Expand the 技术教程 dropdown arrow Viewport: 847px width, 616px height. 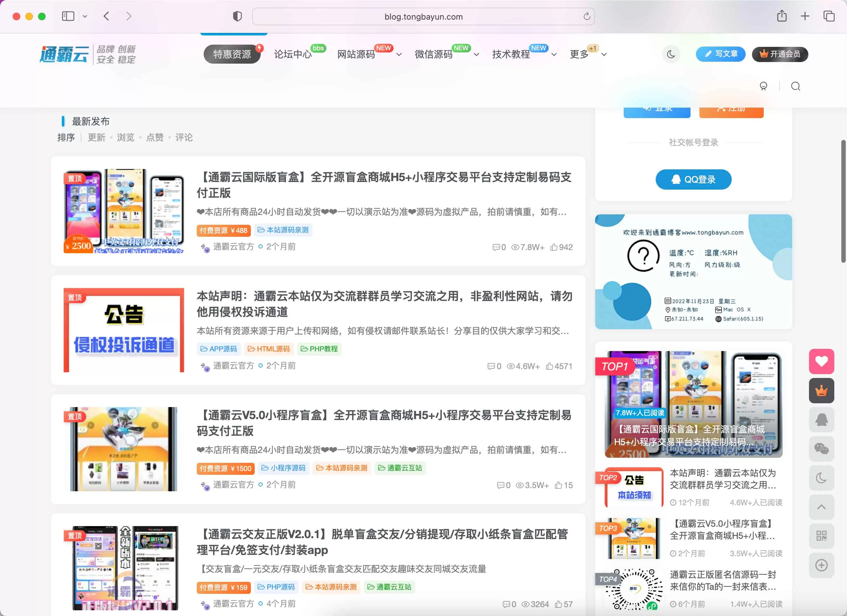click(554, 54)
